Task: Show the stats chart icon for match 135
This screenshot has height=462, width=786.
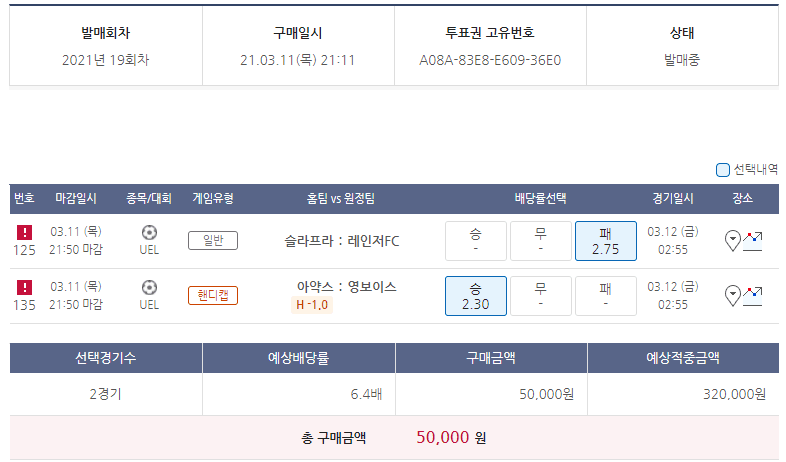Action: 752,295
